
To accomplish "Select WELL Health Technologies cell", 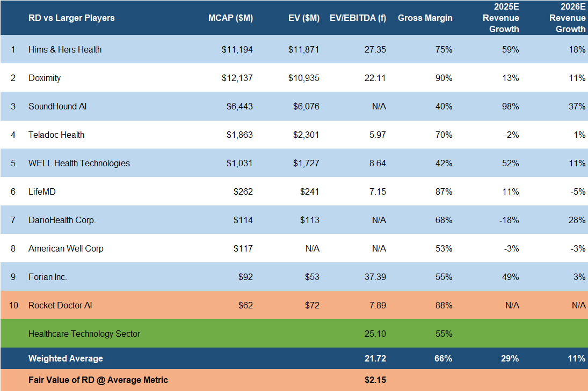I will coord(79,163).
